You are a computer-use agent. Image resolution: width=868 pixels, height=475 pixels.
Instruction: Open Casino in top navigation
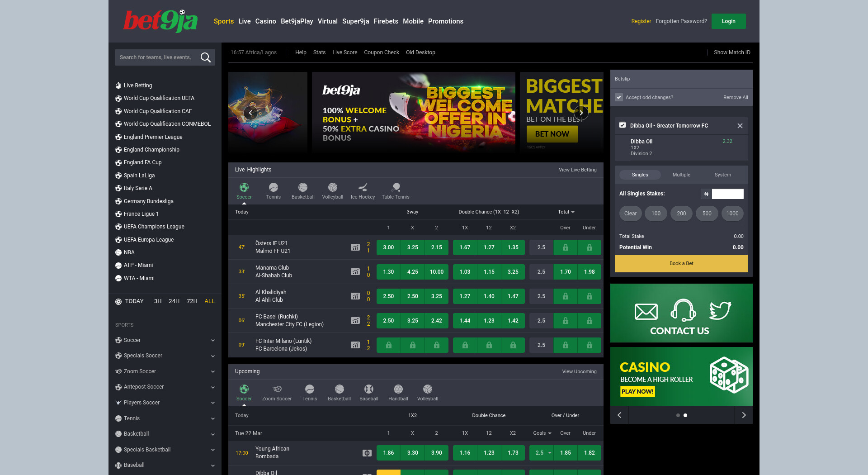(266, 21)
